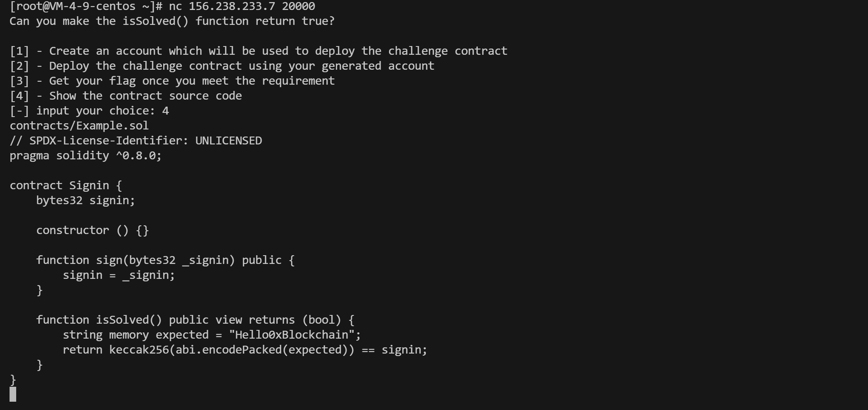868x410 pixels.
Task: Click the function isSolved() declaration
Action: pos(196,320)
